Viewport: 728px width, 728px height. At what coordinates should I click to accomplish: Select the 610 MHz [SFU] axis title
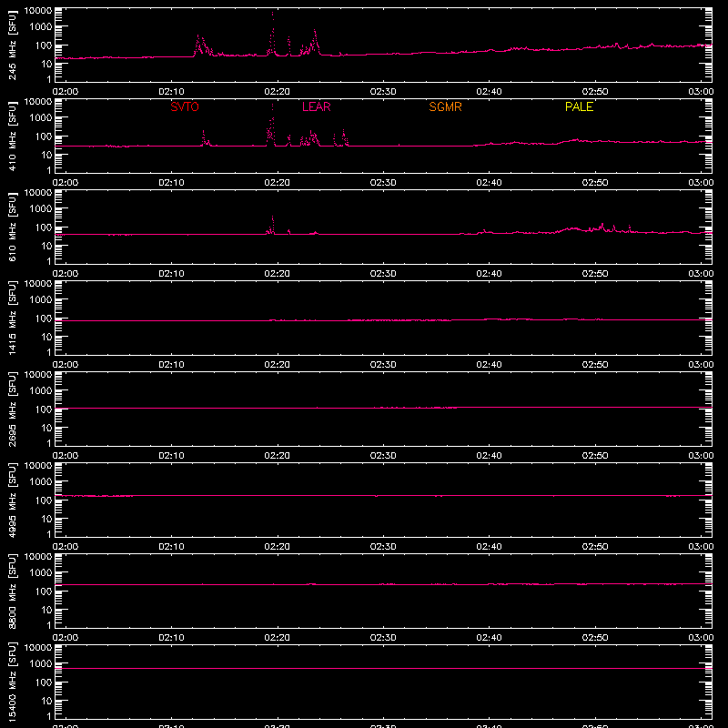[x=12, y=227]
